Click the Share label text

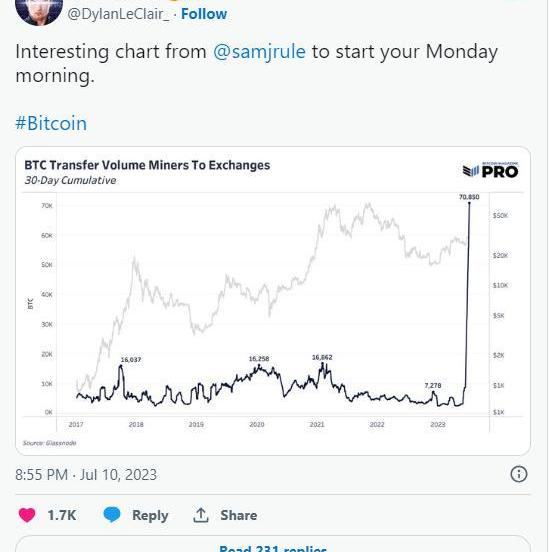point(239,515)
